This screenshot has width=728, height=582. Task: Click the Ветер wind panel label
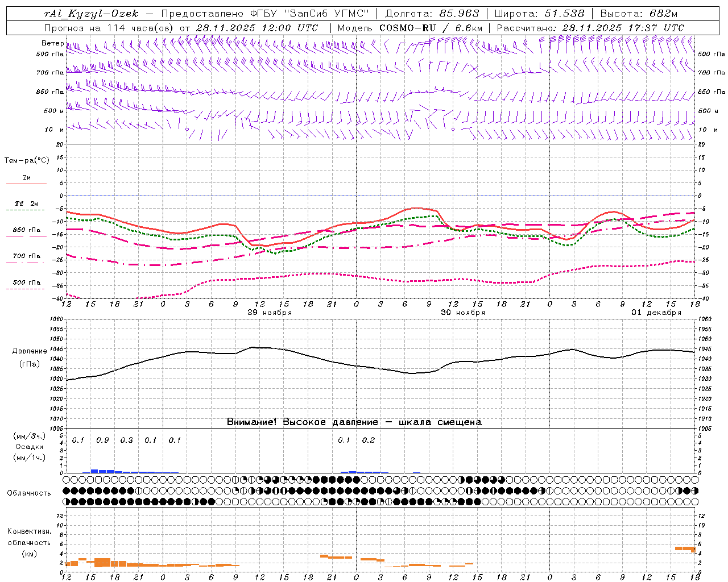click(x=52, y=43)
